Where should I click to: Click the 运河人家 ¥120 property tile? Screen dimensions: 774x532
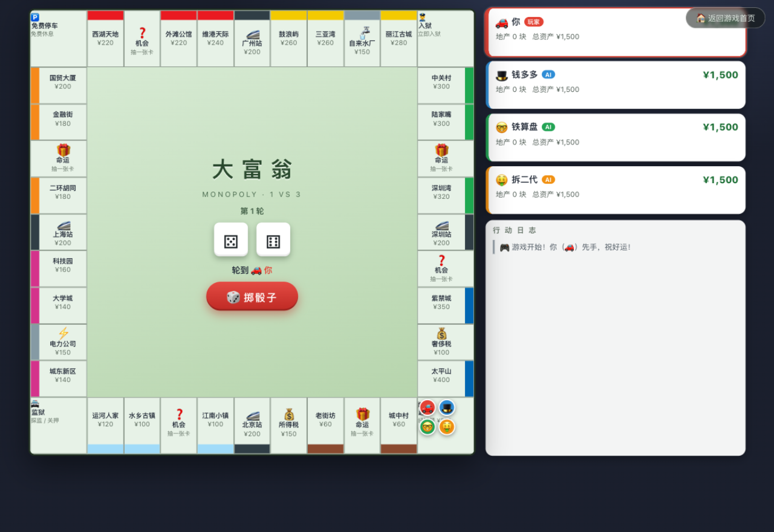(105, 426)
